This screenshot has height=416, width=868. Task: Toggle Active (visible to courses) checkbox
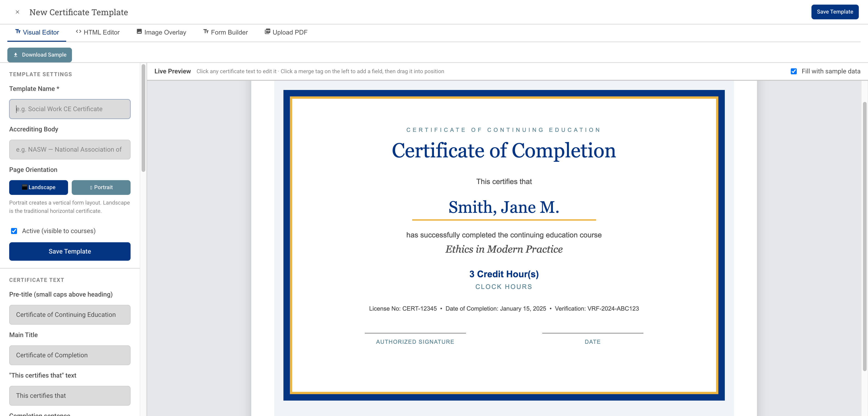click(x=14, y=231)
